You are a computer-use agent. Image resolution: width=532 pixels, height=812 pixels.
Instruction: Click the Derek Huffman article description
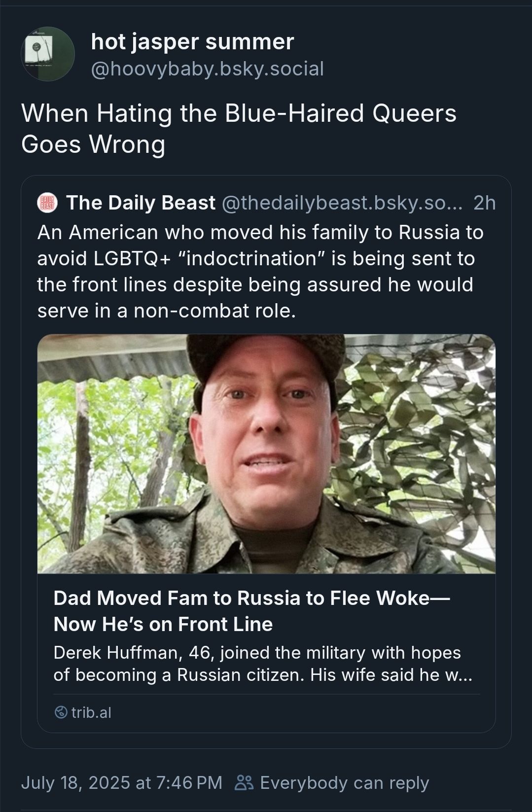coord(262,664)
